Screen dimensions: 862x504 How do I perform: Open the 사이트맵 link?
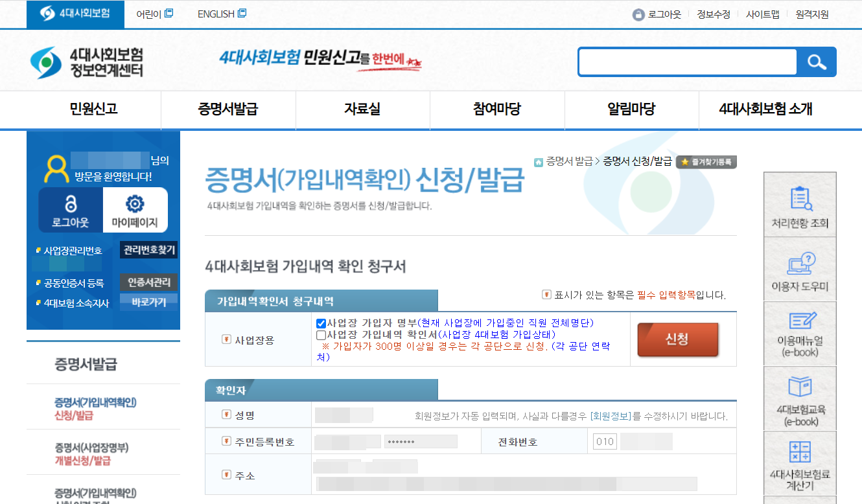point(763,14)
